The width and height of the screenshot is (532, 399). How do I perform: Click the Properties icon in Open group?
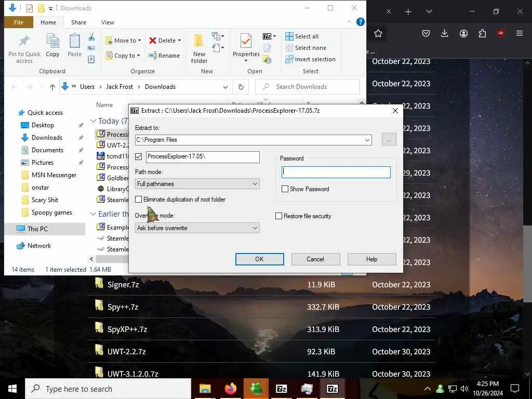pyautogui.click(x=246, y=42)
